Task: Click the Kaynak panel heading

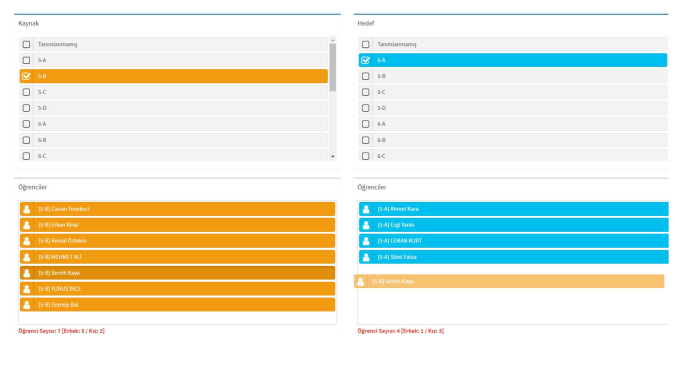Action: click(x=29, y=23)
